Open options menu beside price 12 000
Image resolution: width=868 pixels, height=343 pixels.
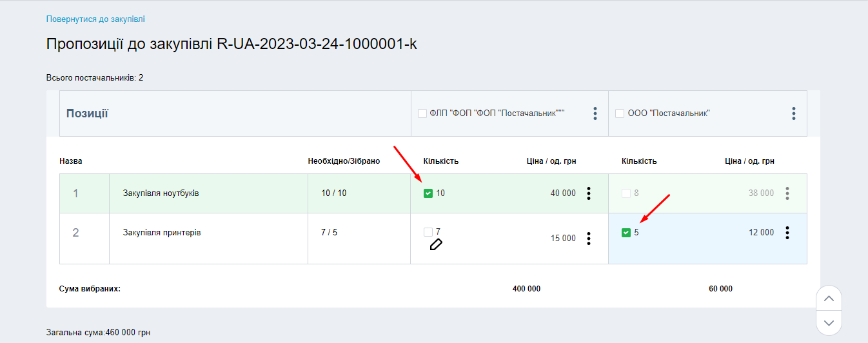coord(787,233)
